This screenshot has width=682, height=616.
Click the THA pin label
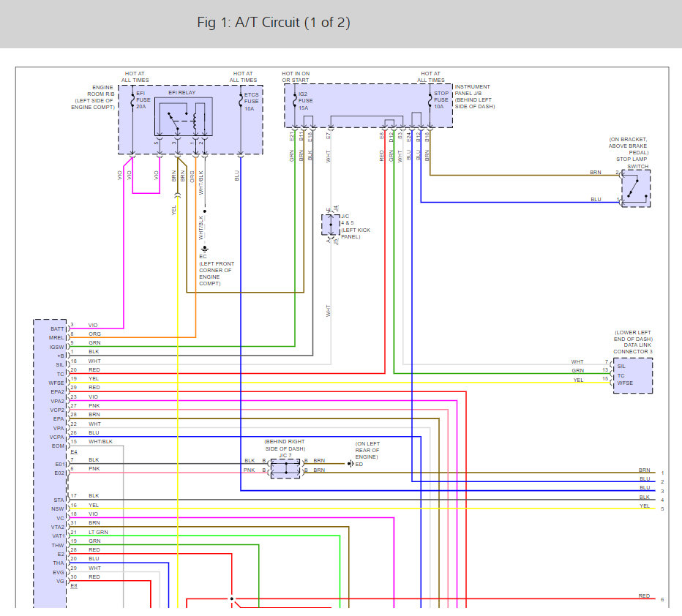(x=59, y=563)
